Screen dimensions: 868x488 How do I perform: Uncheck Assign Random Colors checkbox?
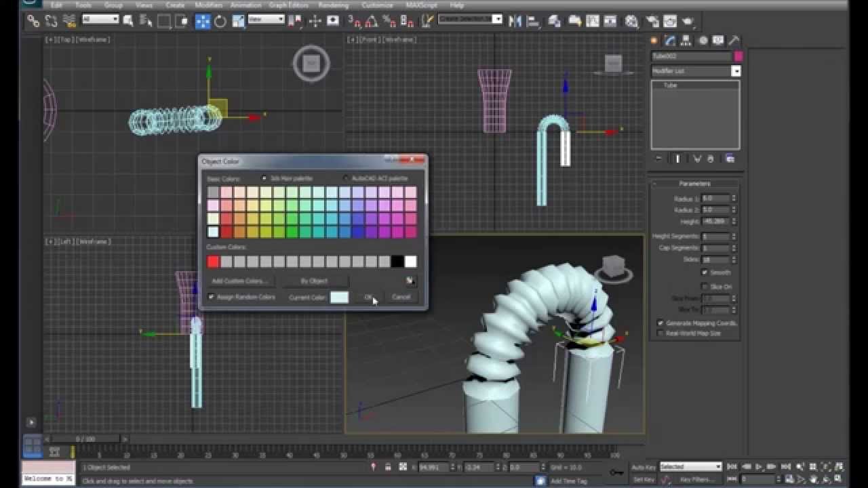tap(212, 297)
